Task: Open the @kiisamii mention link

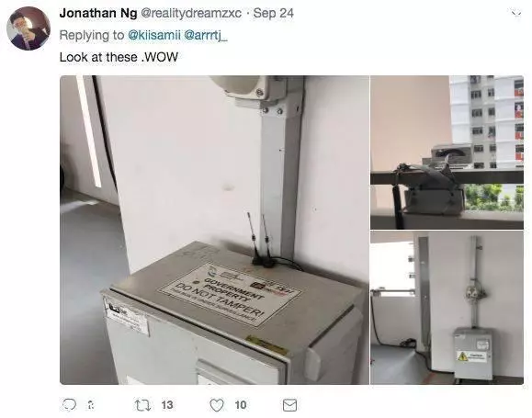Action: [154, 35]
